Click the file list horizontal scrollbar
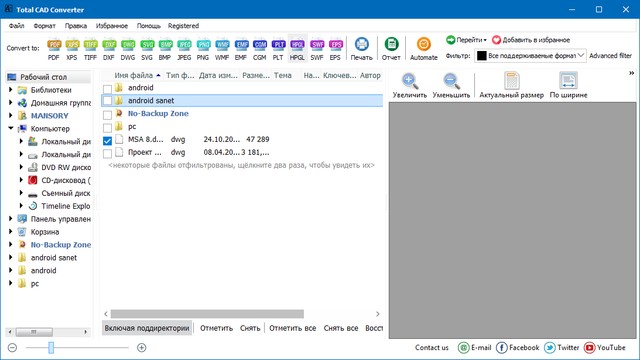640x360 pixels. pos(207,314)
